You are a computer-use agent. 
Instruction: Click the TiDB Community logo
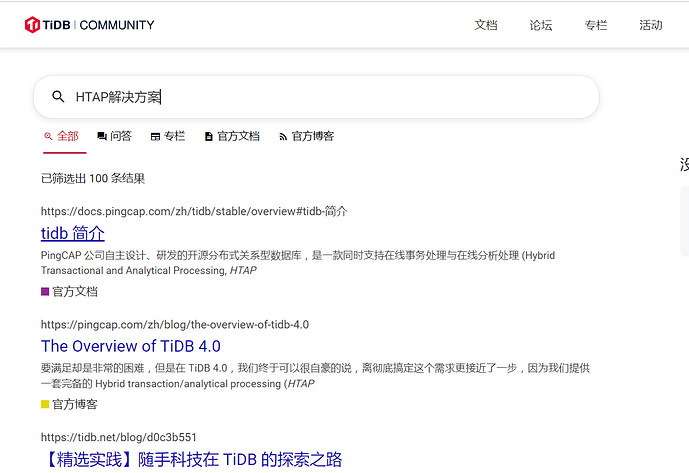(90, 25)
